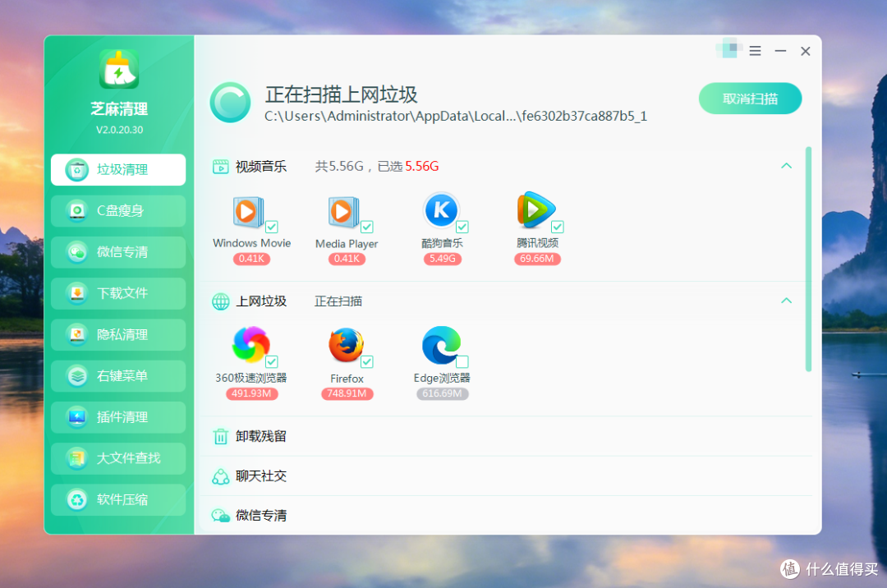Viewport: 887px width, 588px height.
Task: Click the 正在扫描上网垃圾 heading
Action: [341, 94]
